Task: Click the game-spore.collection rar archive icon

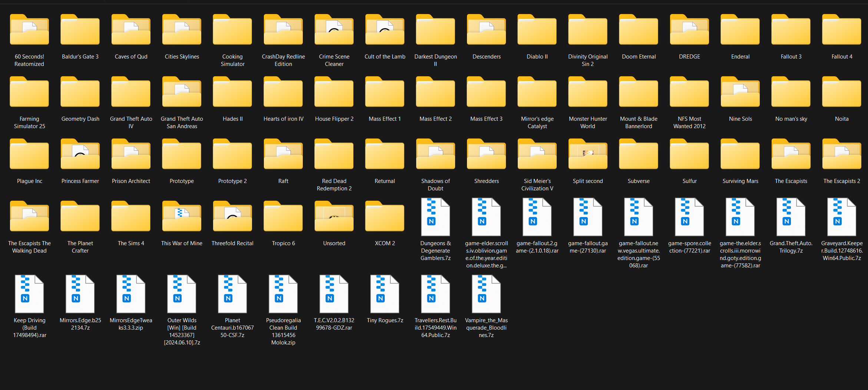Action: click(689, 217)
